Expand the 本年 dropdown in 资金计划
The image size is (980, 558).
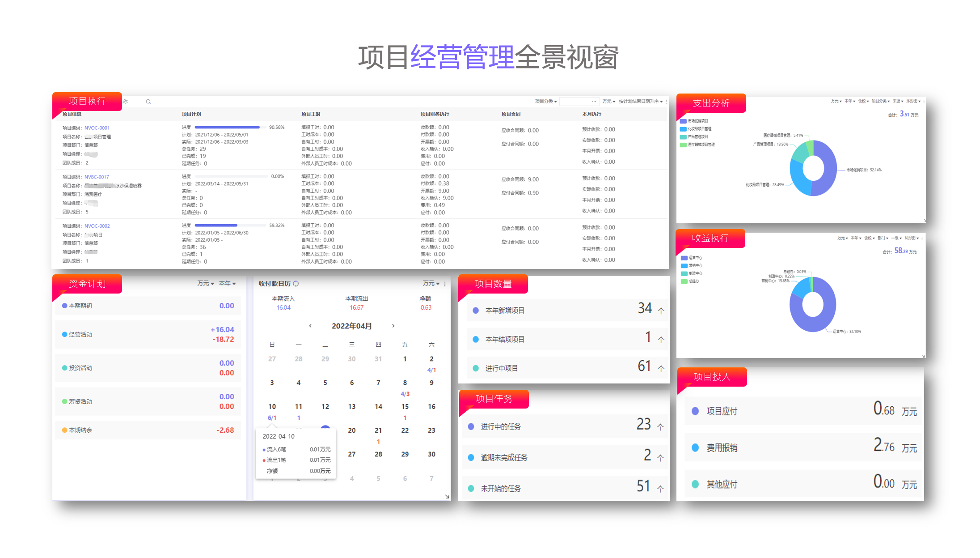pos(227,284)
